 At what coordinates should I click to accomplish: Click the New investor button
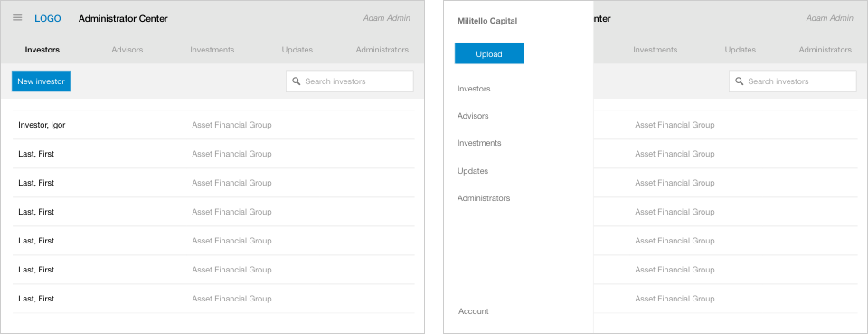[x=41, y=81]
